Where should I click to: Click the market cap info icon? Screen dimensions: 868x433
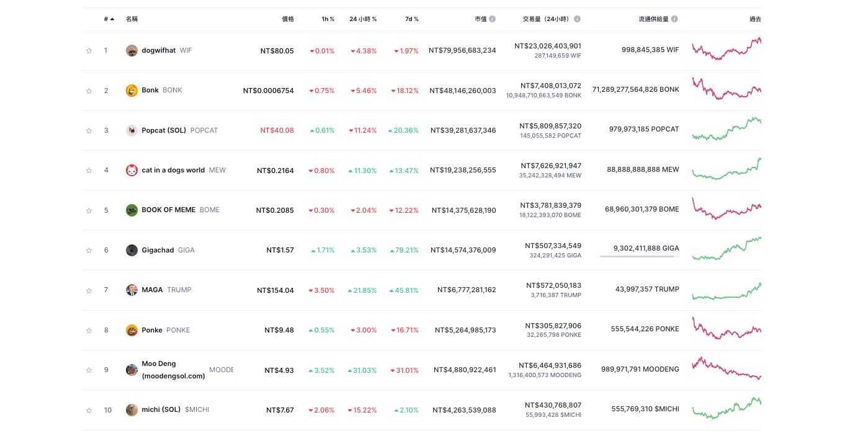[x=493, y=19]
